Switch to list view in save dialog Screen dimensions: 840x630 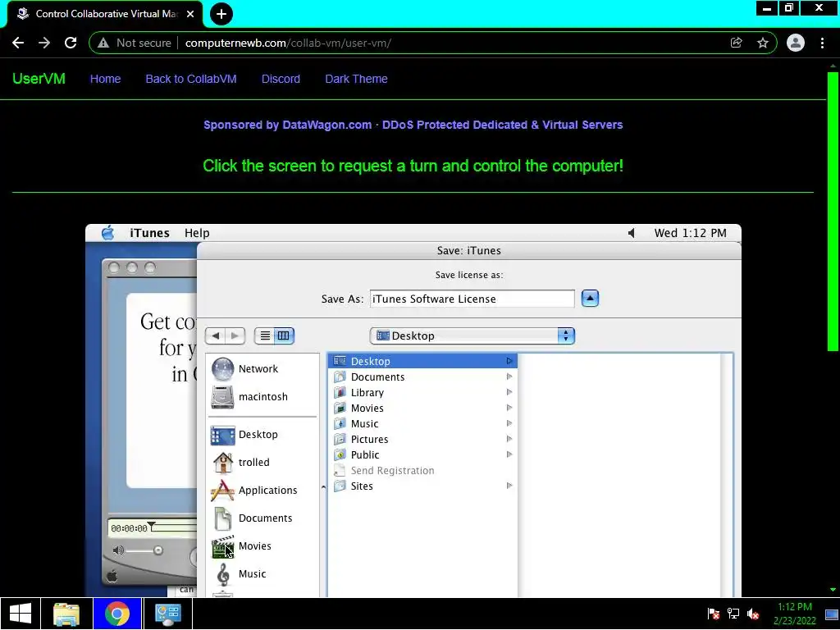click(x=265, y=336)
